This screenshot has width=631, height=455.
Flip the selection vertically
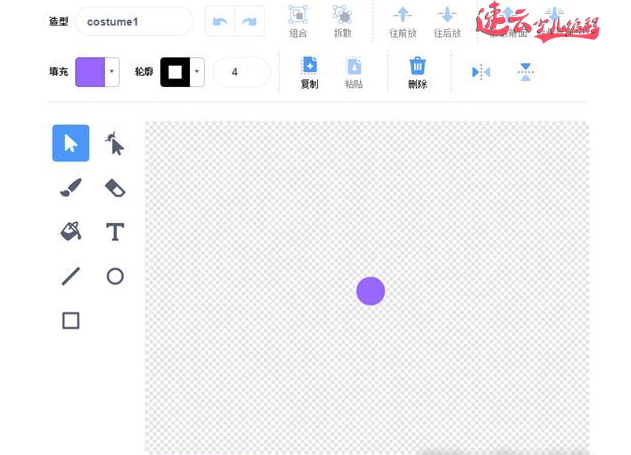[526, 72]
